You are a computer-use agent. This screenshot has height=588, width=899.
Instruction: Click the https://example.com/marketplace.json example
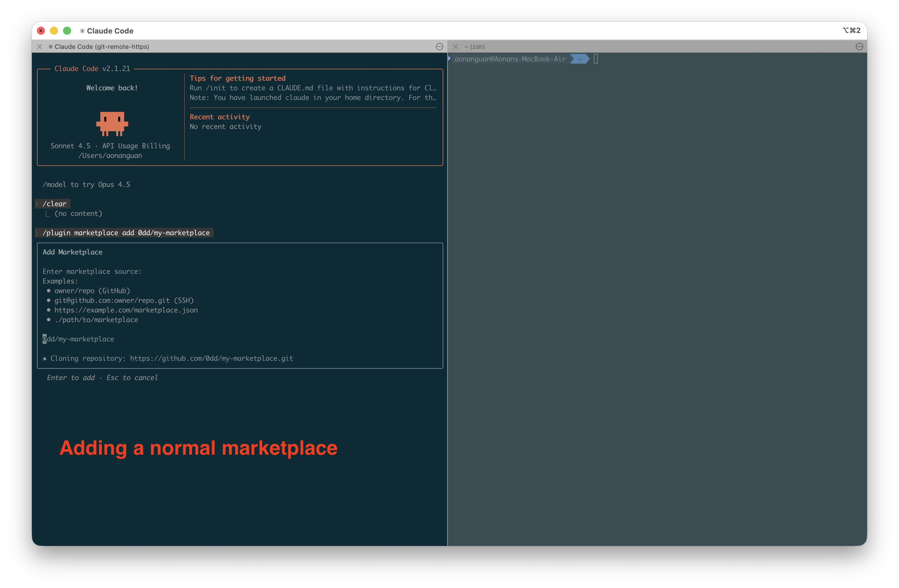[x=126, y=310]
